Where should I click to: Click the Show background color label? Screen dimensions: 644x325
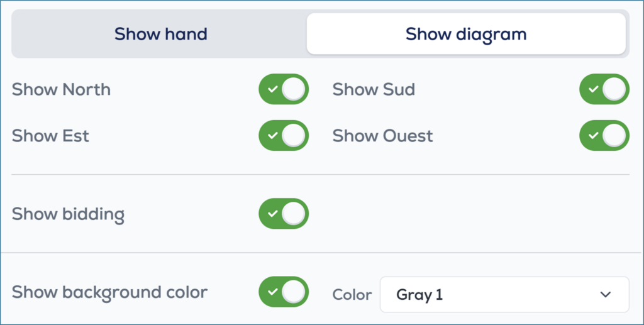(x=109, y=292)
